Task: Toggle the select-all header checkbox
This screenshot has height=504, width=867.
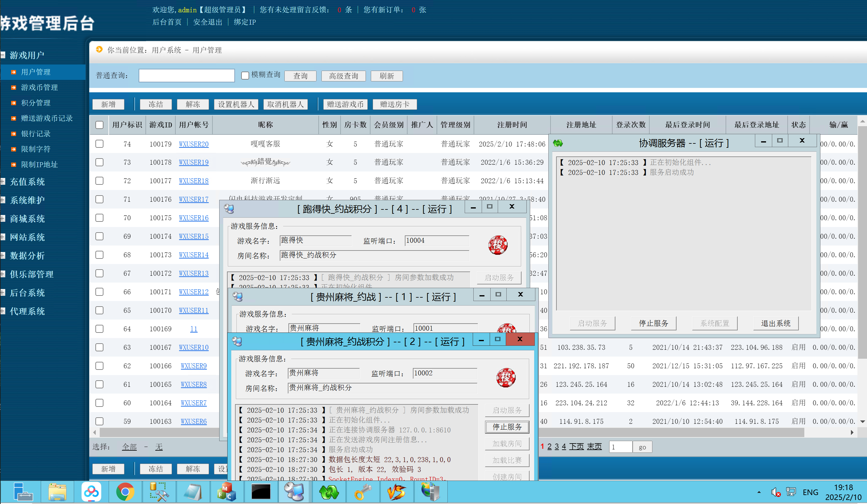Action: 99,125
